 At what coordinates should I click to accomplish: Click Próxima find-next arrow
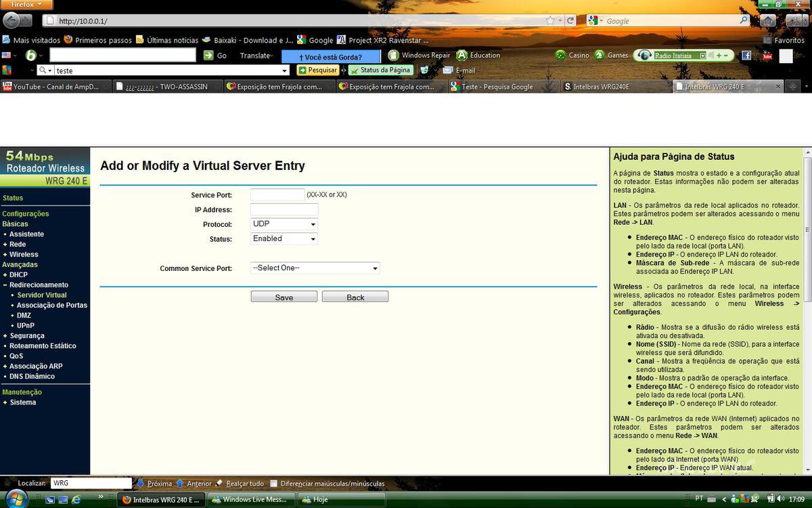pos(154,484)
